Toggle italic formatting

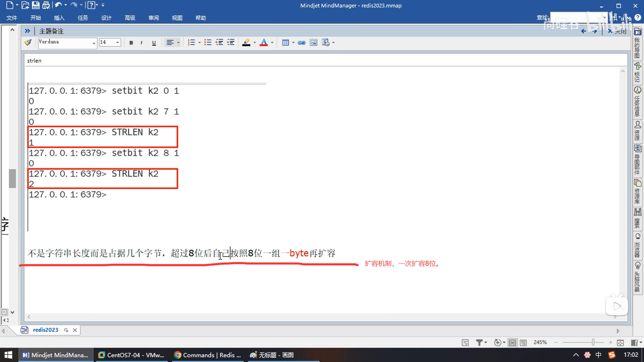click(142, 43)
